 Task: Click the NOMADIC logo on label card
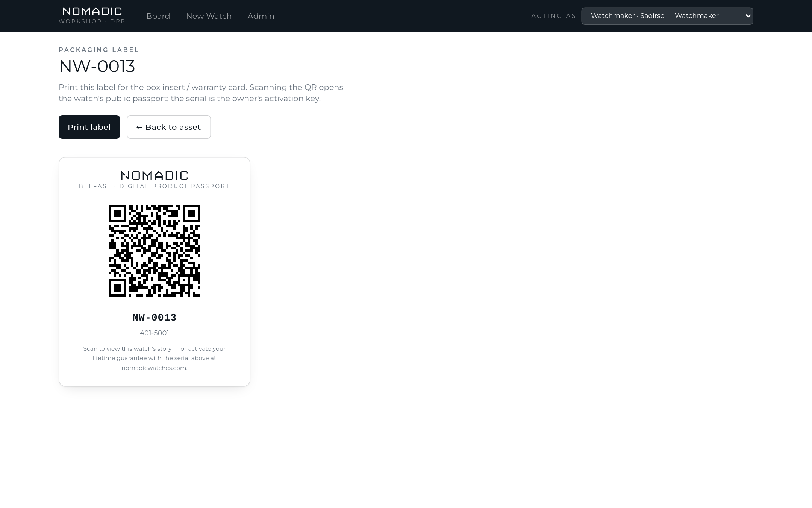coord(155,175)
